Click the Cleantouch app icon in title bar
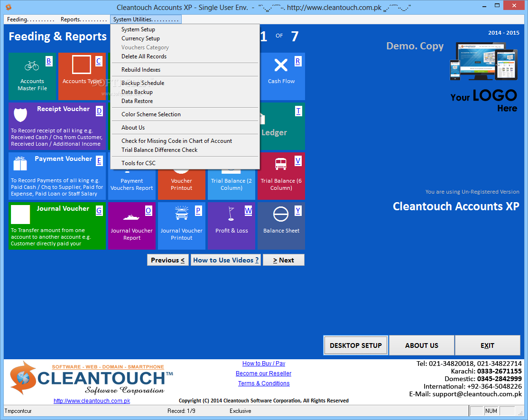Screen dimensions: 528x420 pyautogui.click(x=9, y=7)
